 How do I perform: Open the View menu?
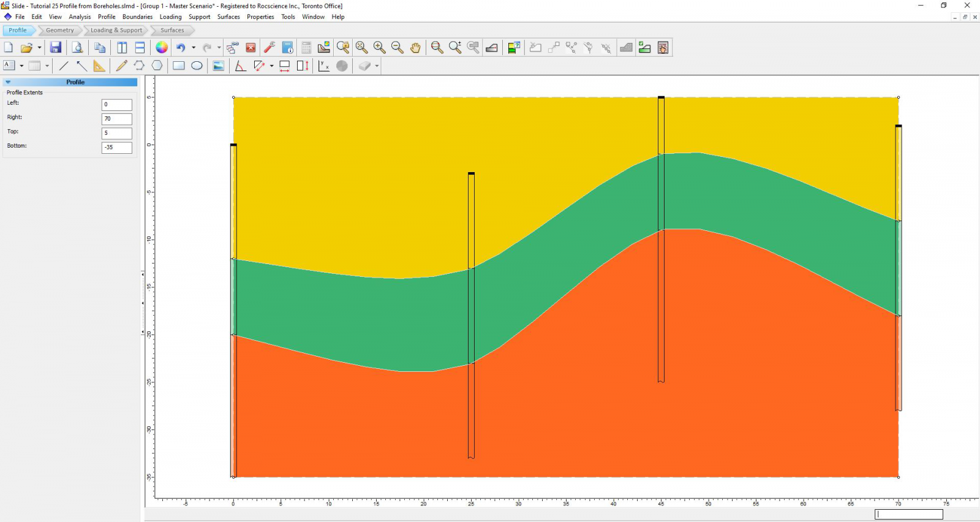tap(55, 17)
